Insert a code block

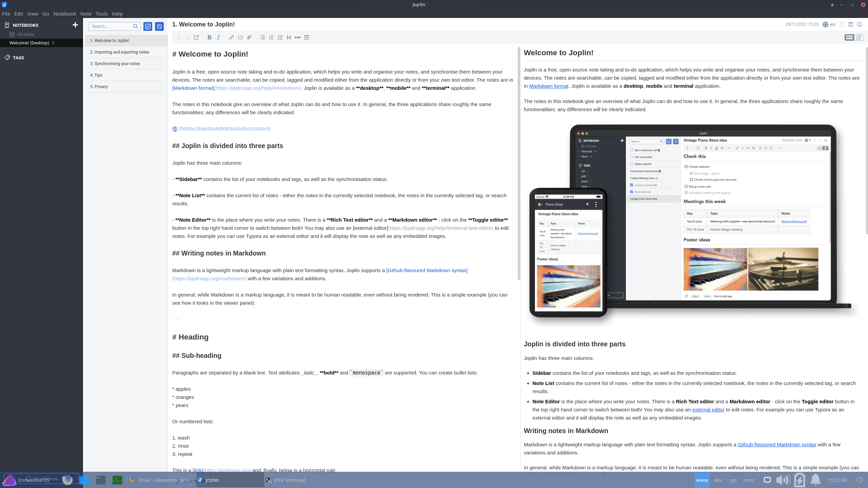pyautogui.click(x=240, y=37)
